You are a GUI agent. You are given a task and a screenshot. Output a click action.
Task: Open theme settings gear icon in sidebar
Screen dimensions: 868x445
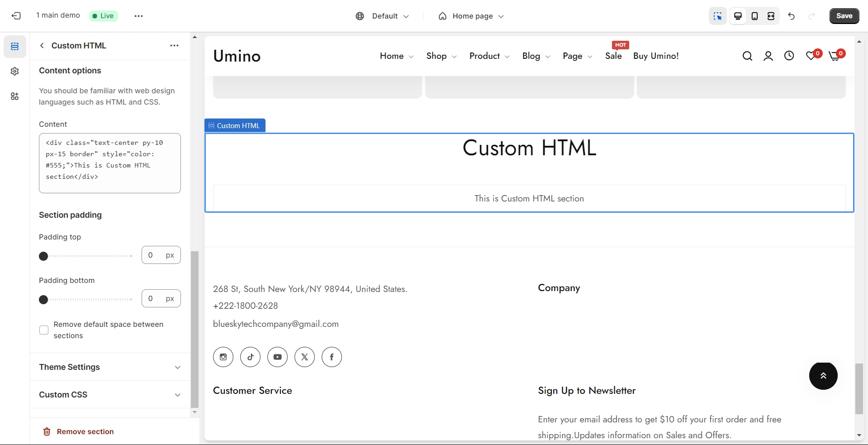tap(15, 72)
